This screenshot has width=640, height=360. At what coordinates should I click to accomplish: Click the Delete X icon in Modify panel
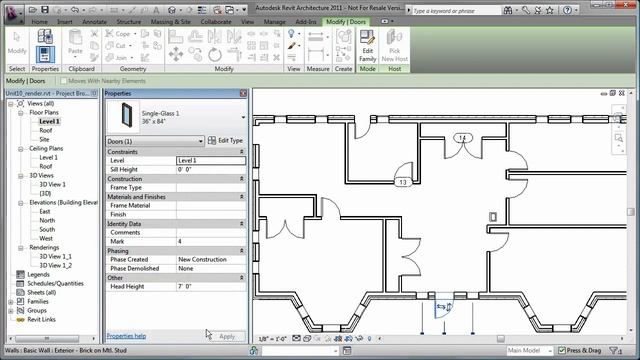[x=276, y=58]
